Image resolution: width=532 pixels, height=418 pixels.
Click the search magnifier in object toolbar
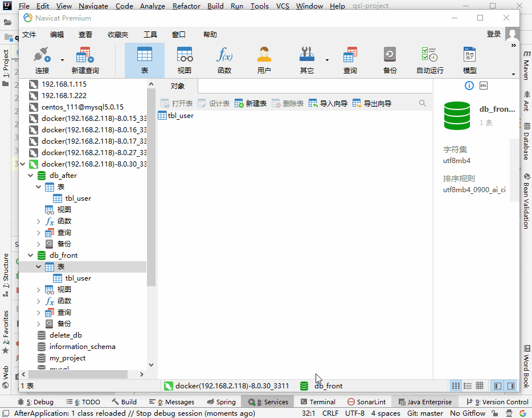[x=423, y=103]
